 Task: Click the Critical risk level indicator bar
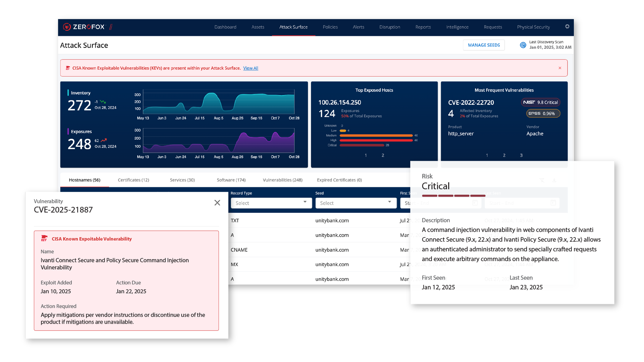(453, 196)
